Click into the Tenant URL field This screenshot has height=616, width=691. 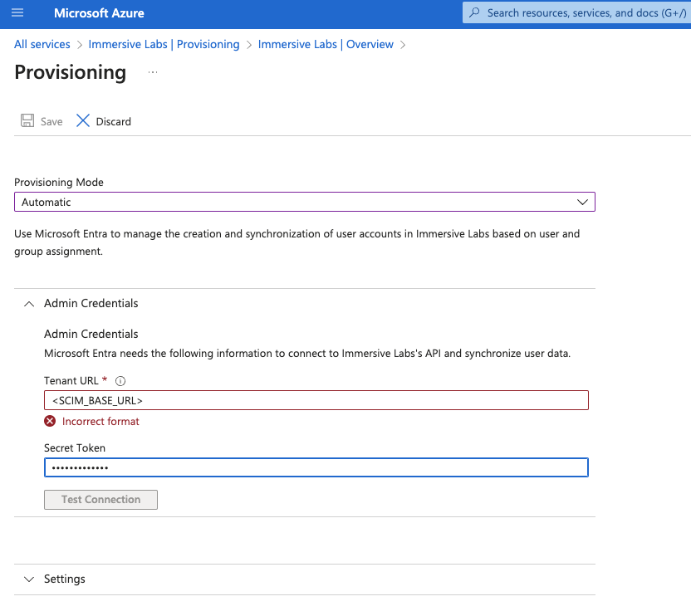(316, 400)
